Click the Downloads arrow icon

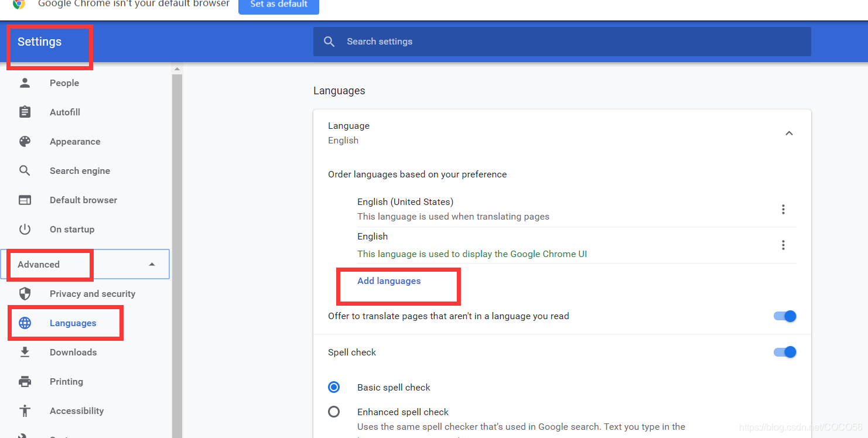25,352
